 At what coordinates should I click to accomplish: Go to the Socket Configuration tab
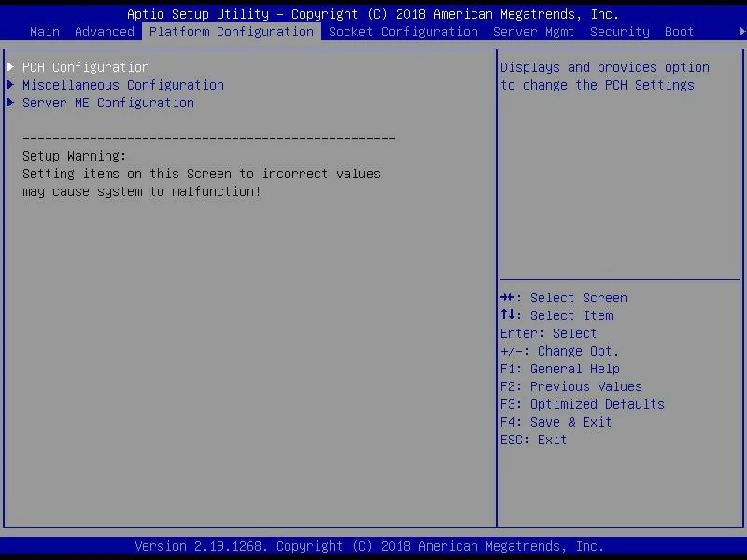tap(403, 32)
